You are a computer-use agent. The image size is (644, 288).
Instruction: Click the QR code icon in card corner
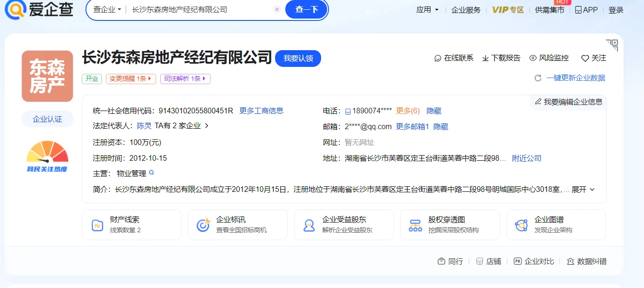[612, 45]
